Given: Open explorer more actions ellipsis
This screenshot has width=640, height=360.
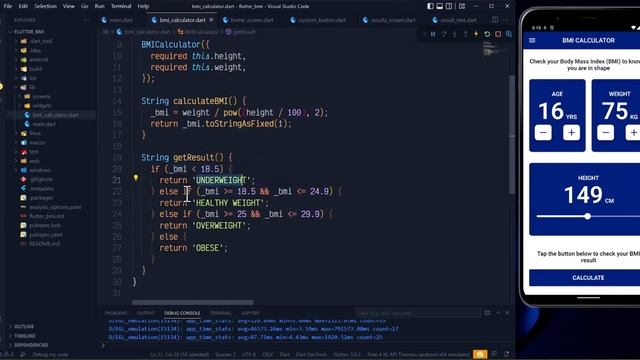Looking at the screenshot, I should [87, 20].
